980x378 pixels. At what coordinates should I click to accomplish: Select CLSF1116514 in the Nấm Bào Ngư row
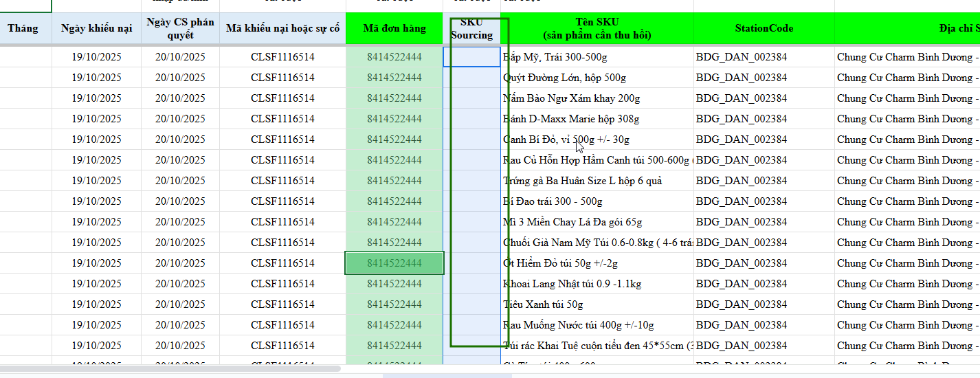coord(282,98)
